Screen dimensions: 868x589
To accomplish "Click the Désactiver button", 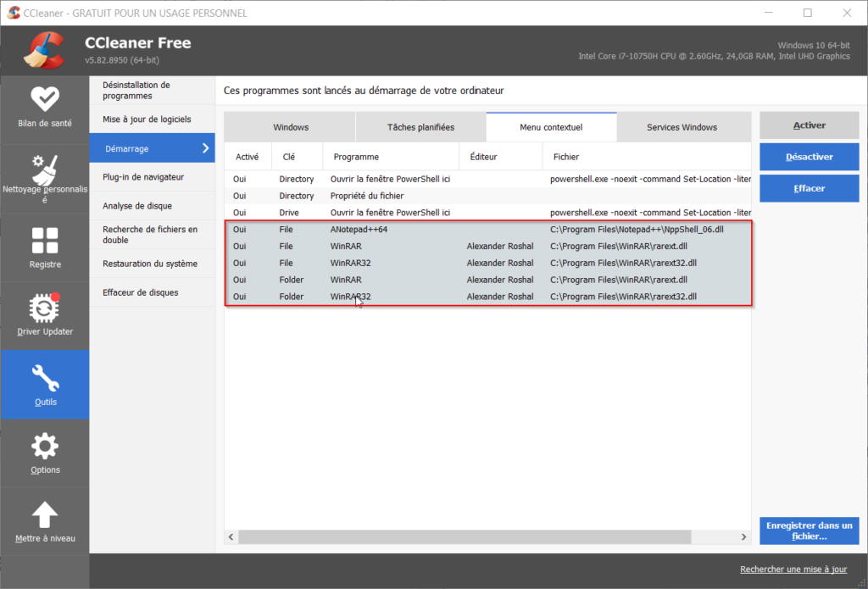I will pyautogui.click(x=809, y=158).
